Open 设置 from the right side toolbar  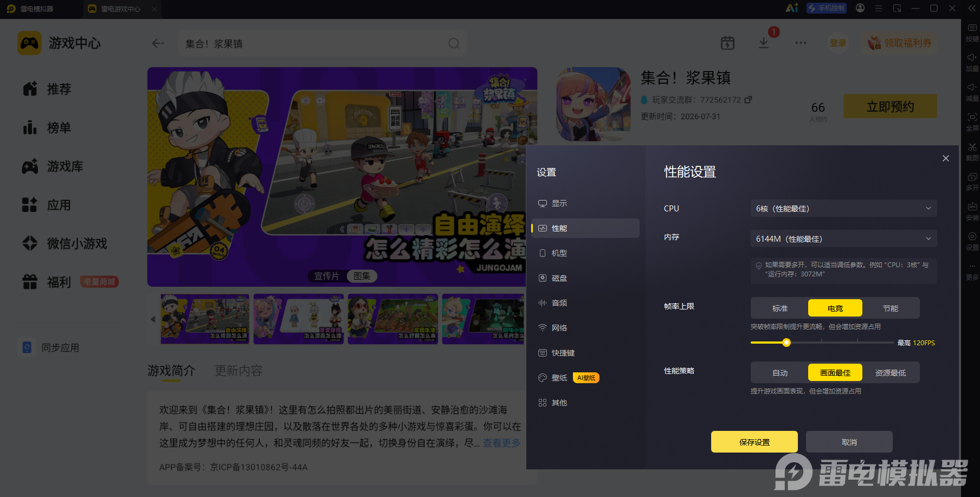pos(972,241)
